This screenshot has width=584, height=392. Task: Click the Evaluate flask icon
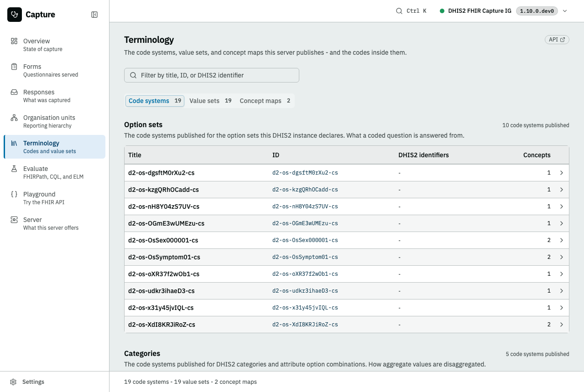[x=14, y=169]
